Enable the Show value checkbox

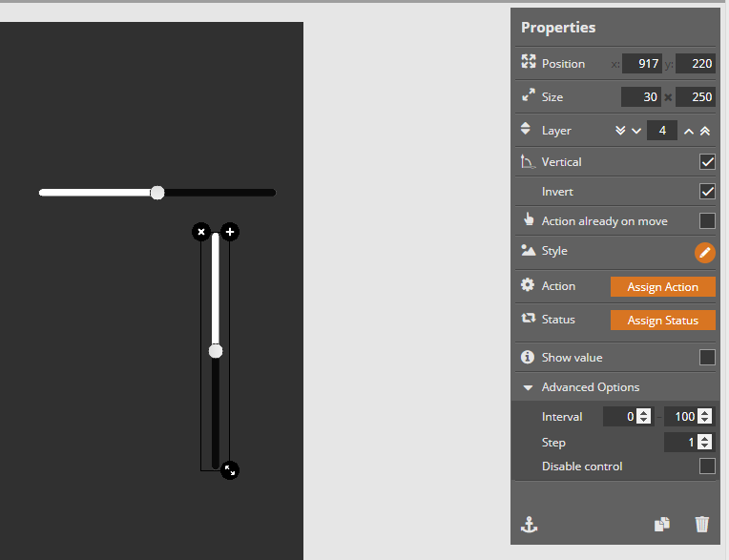pyautogui.click(x=707, y=358)
